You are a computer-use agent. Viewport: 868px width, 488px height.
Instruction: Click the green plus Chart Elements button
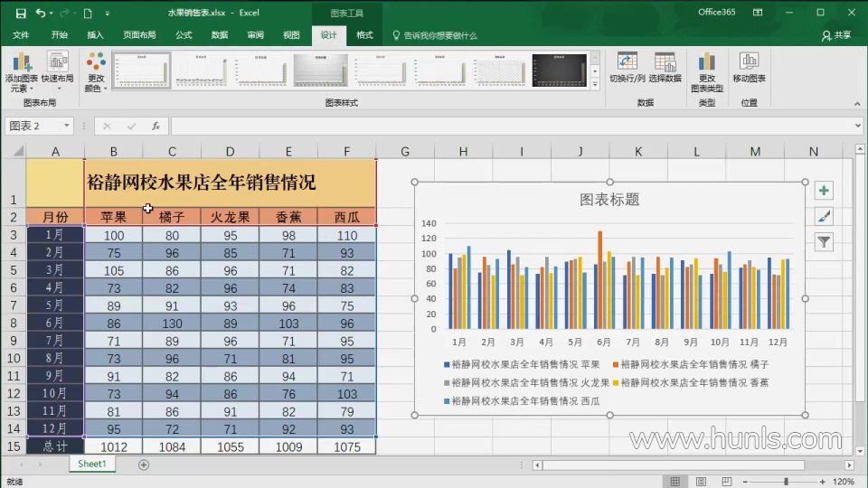(x=824, y=191)
